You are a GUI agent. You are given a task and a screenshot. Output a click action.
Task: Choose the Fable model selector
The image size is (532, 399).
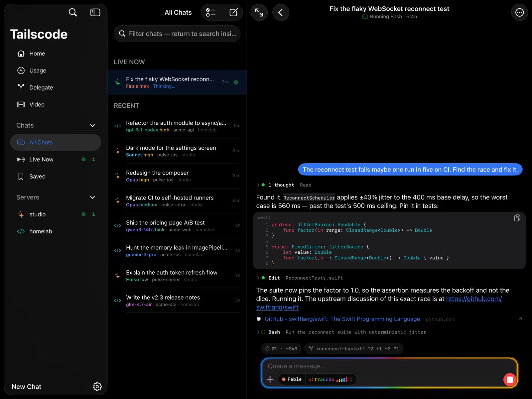click(x=292, y=379)
